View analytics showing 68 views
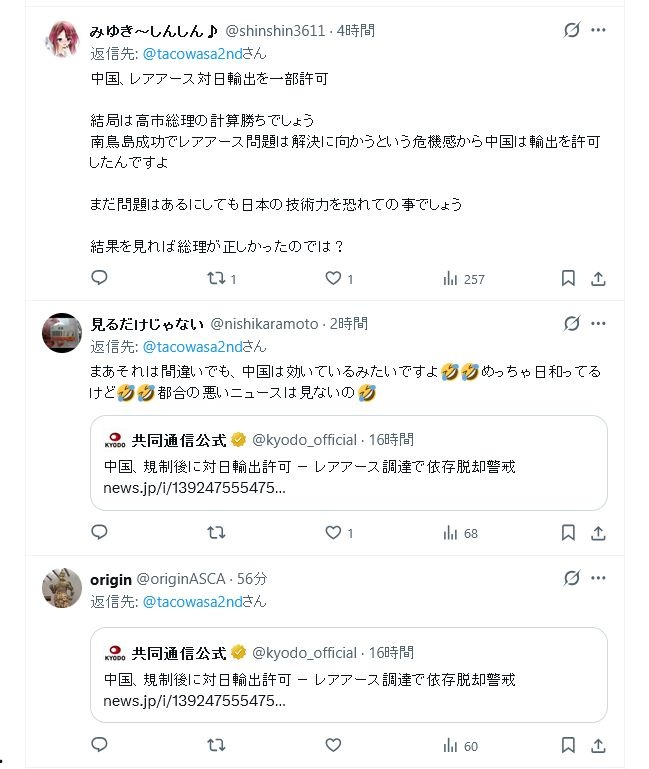 [x=461, y=533]
